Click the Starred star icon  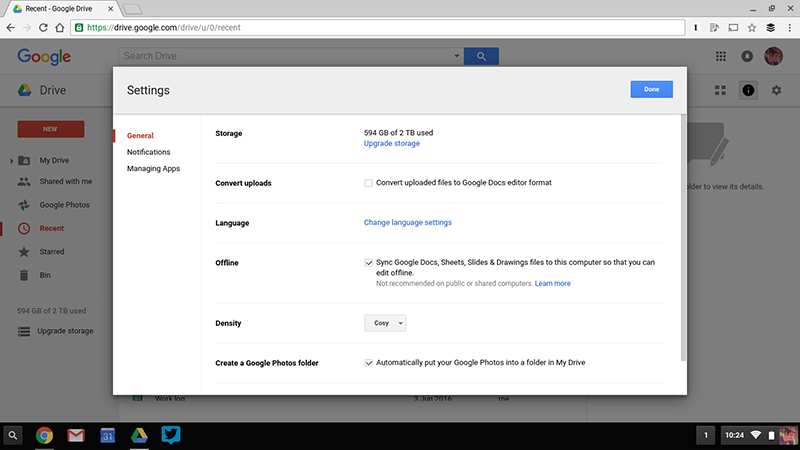click(24, 252)
